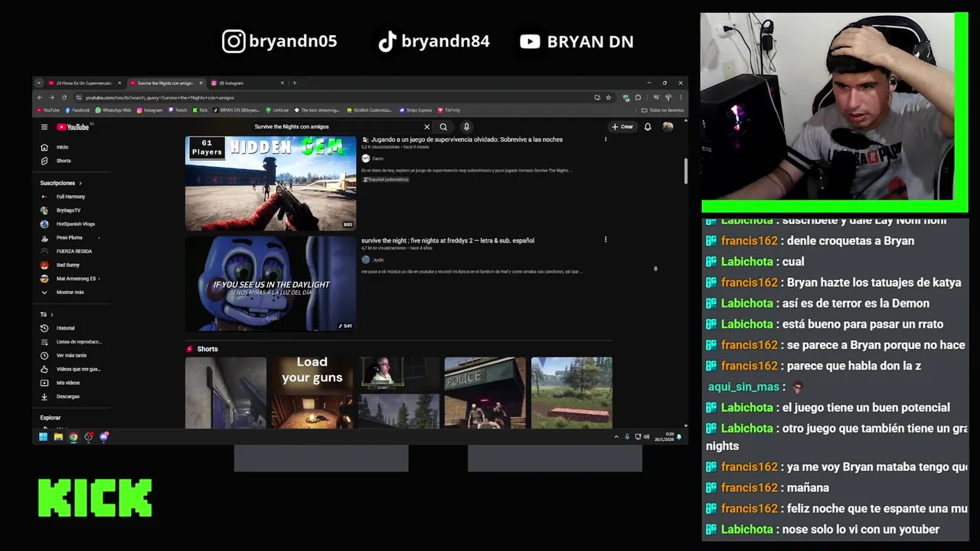Click the YouTube logo
The height and width of the screenshot is (551, 980).
point(73,127)
